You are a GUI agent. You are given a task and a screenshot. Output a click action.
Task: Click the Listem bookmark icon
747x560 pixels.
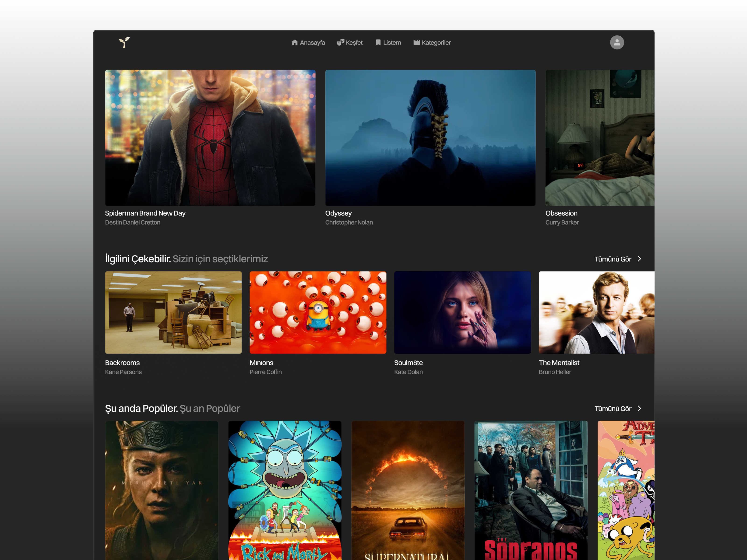coord(378,42)
